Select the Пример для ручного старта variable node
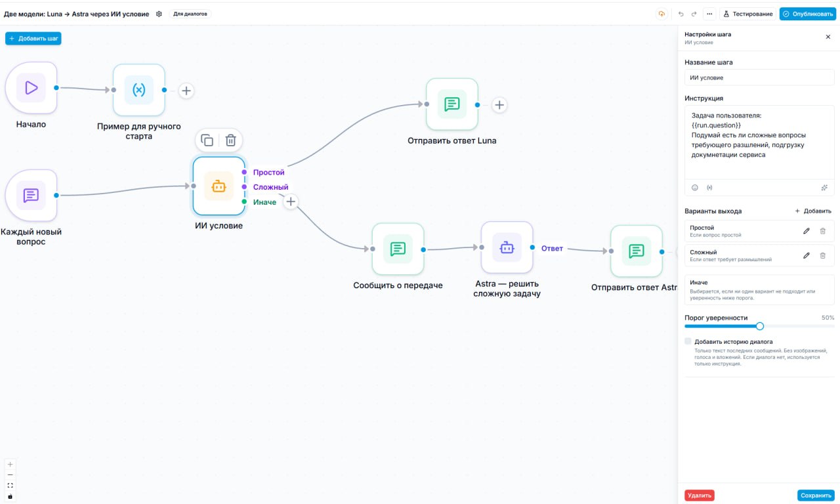This screenshot has height=504, width=840. [139, 90]
